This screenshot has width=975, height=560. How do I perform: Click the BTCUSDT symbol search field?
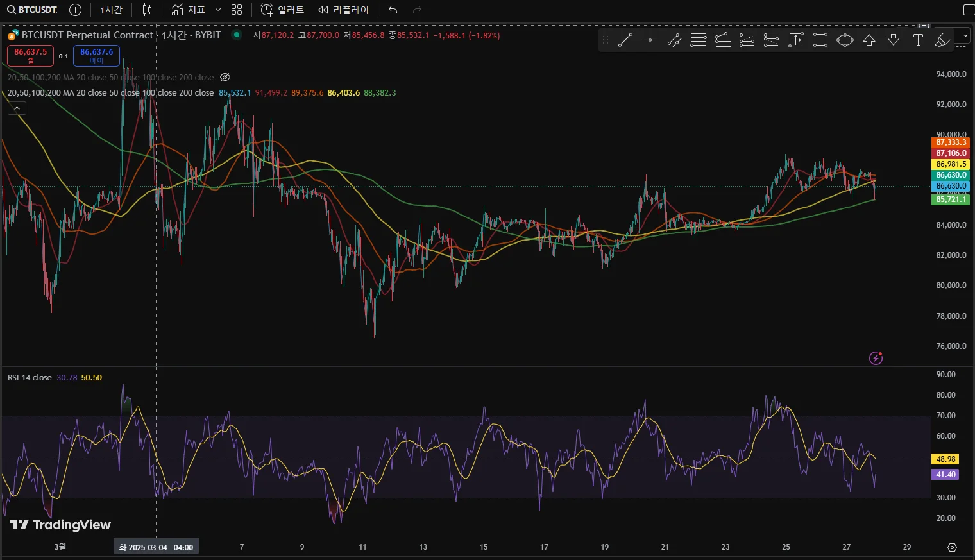pos(32,10)
